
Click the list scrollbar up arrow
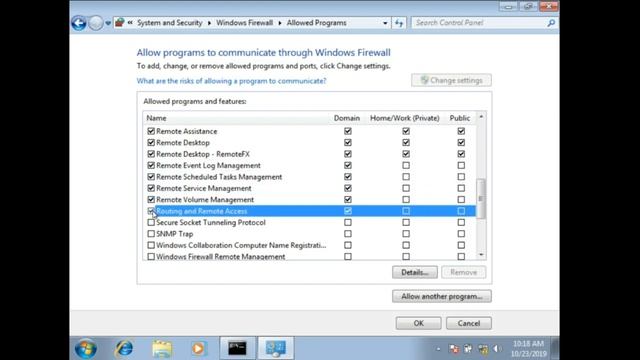pos(481,117)
